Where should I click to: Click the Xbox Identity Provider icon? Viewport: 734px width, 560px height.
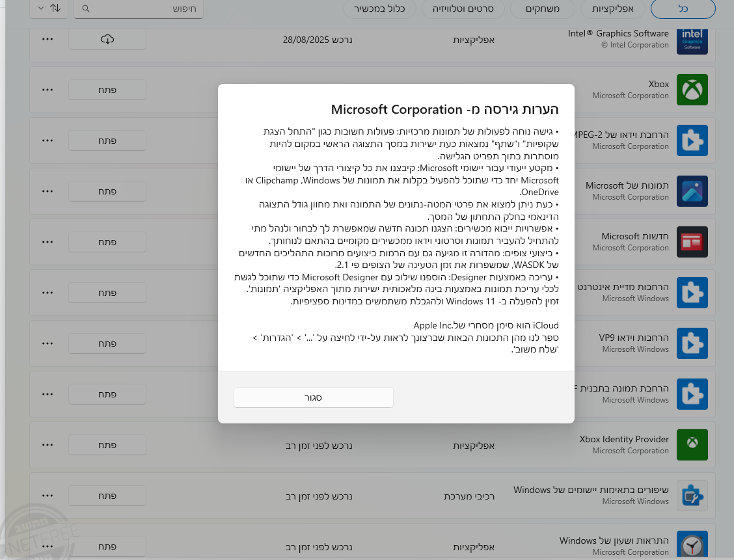(692, 445)
